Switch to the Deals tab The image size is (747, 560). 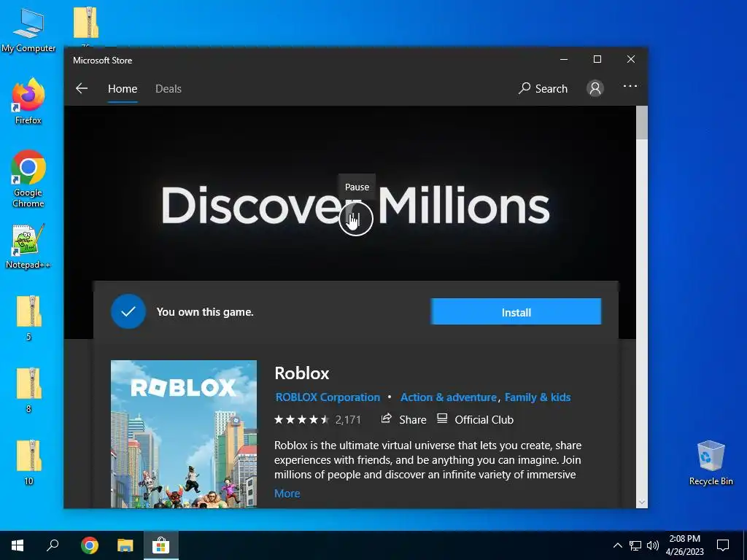(169, 88)
